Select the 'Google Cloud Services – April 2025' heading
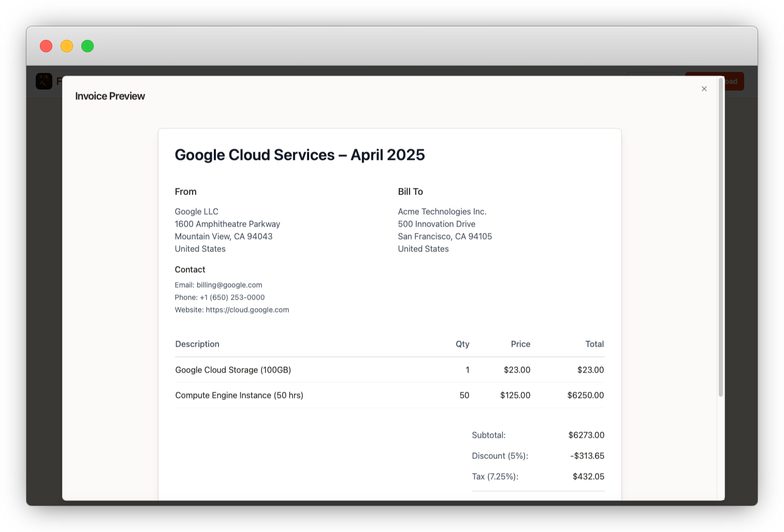 click(300, 155)
